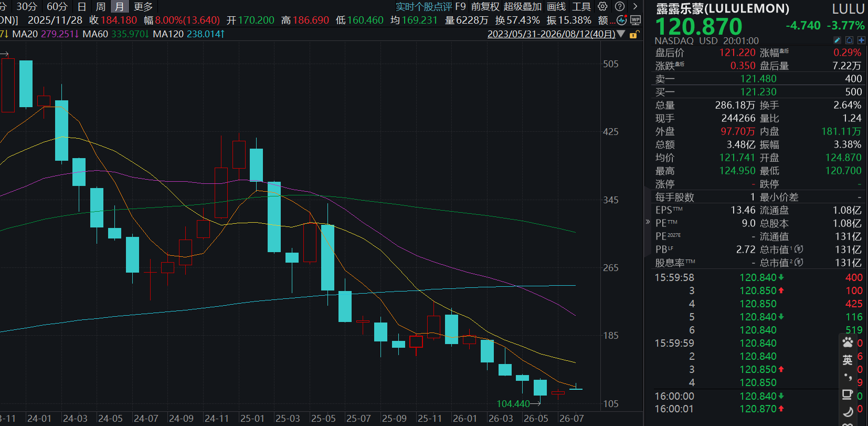Switch to 周 weekly chart tab
Viewport: 868px width, 426px height.
click(101, 6)
